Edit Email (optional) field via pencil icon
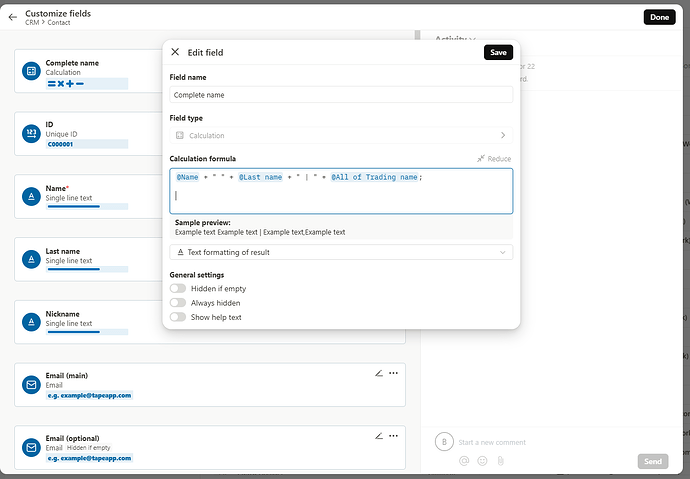The height and width of the screenshot is (479, 690). pos(379,436)
